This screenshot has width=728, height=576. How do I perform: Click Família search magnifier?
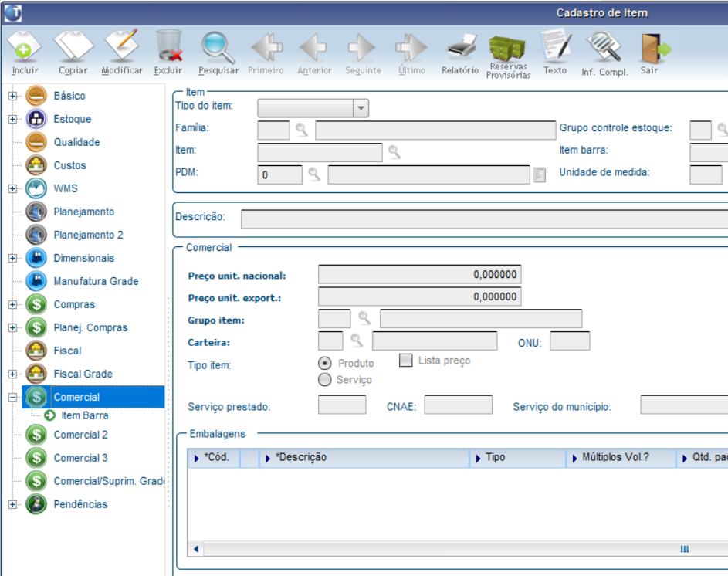pyautogui.click(x=302, y=130)
